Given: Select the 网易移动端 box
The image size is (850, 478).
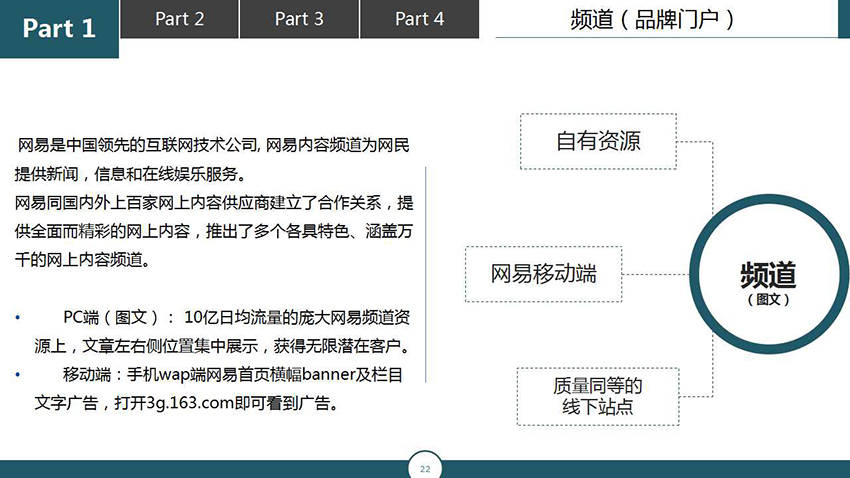Looking at the screenshot, I should pyautogui.click(x=543, y=274).
